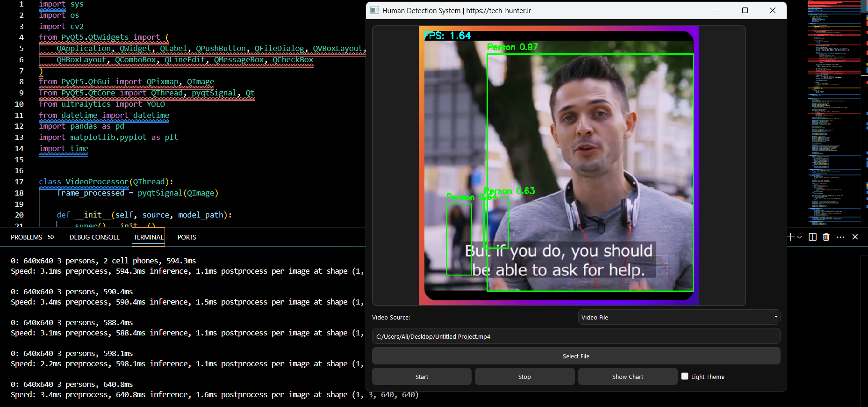Click the 'class VideoProcessor' text in code
This screenshot has width=868, height=407.
pyautogui.click(x=83, y=182)
